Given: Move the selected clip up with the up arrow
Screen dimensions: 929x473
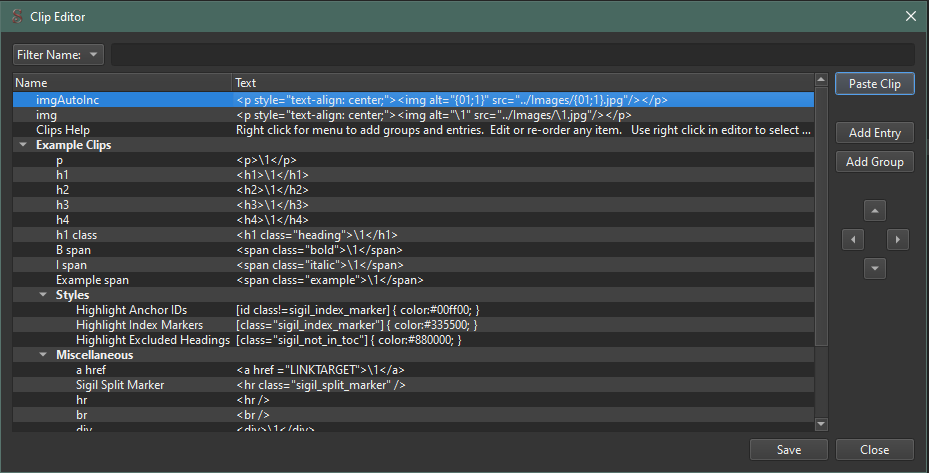Looking at the screenshot, I should click(x=874, y=210).
